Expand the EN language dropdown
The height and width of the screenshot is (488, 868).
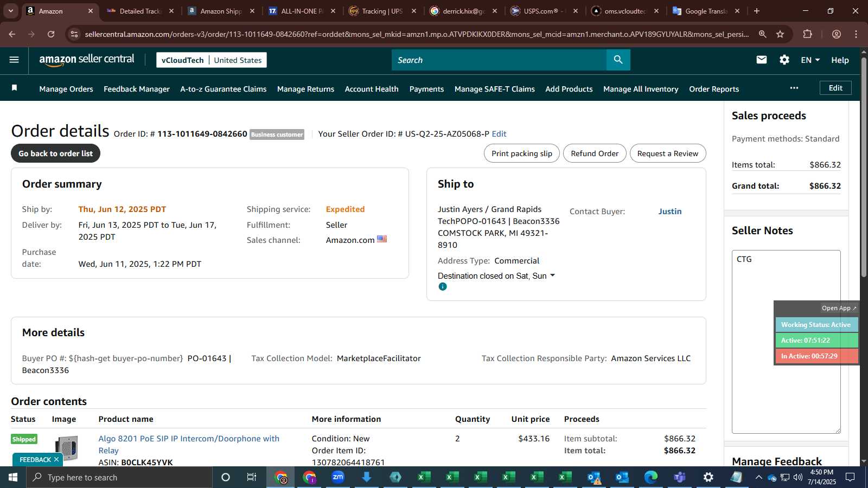click(x=810, y=60)
